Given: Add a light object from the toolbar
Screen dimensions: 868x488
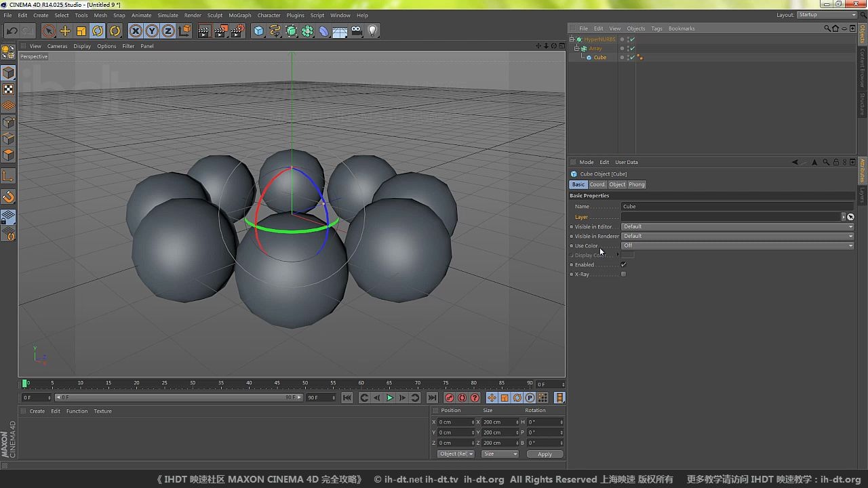Looking at the screenshot, I should click(x=372, y=31).
